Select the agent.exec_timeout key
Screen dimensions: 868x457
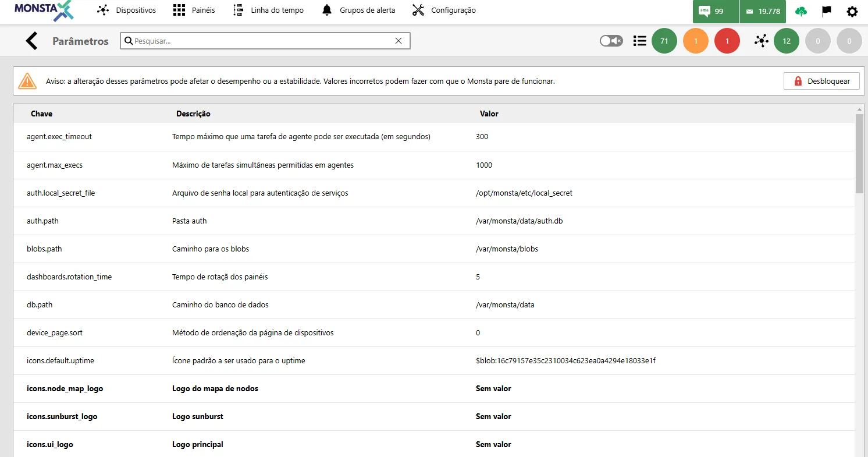click(x=59, y=137)
